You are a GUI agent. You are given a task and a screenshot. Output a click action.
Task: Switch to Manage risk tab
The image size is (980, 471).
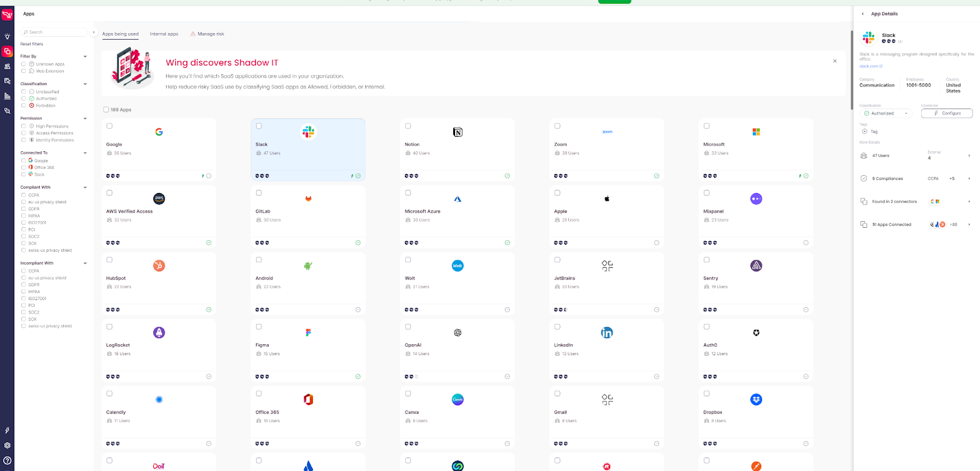(207, 34)
